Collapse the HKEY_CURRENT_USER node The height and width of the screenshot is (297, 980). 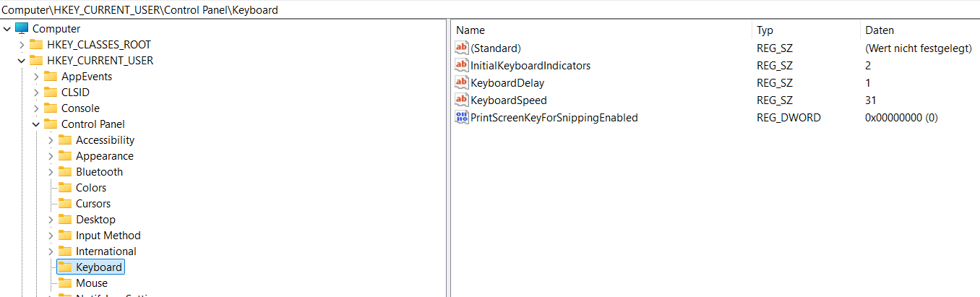[22, 61]
